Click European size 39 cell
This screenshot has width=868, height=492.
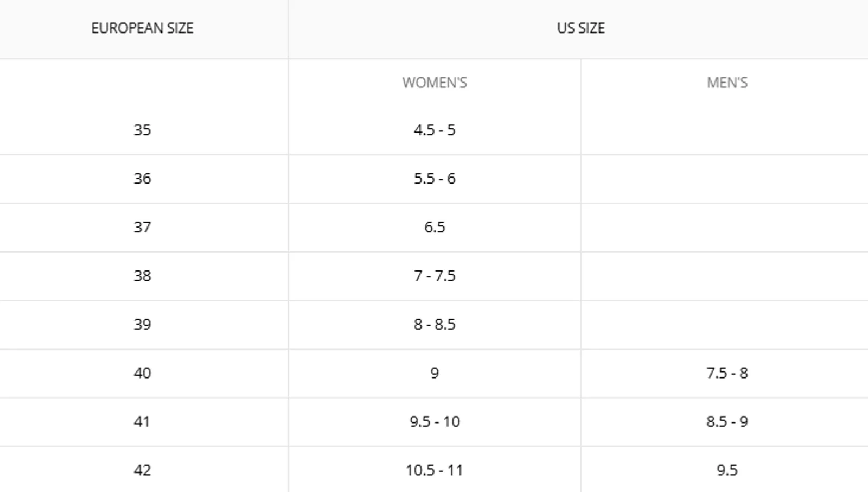tap(142, 325)
